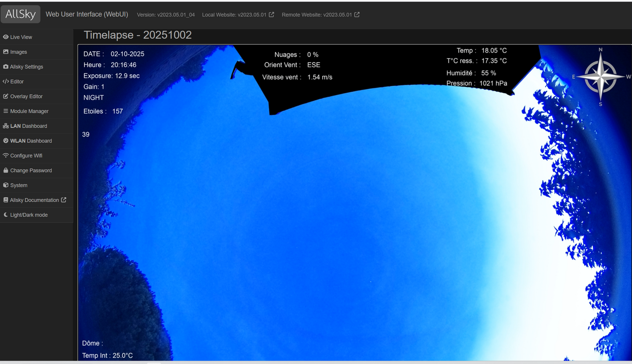The image size is (632, 364).
Task: Click the Etoiles value 157
Action: pos(118,111)
